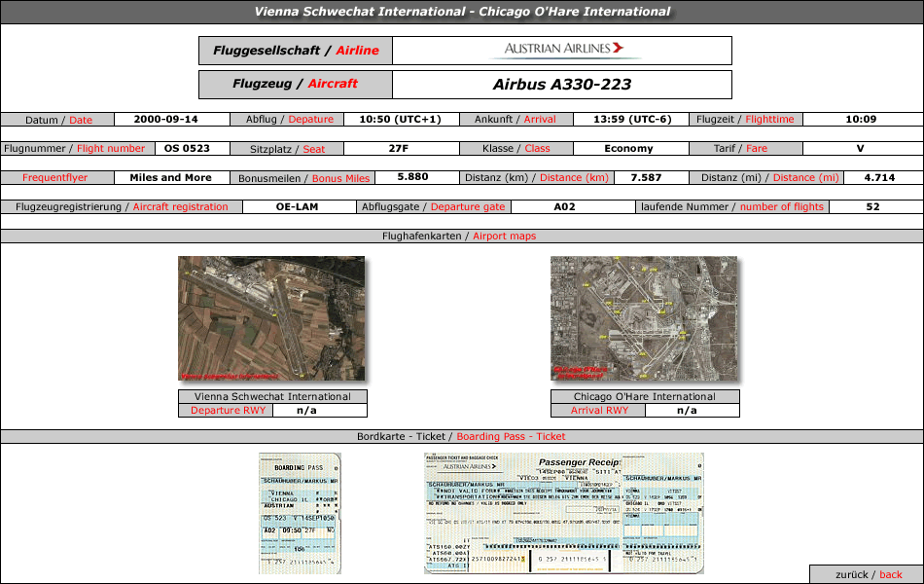This screenshot has width=924, height=584.
Task: Click the Austrian Airlines logo
Action: pos(562,50)
